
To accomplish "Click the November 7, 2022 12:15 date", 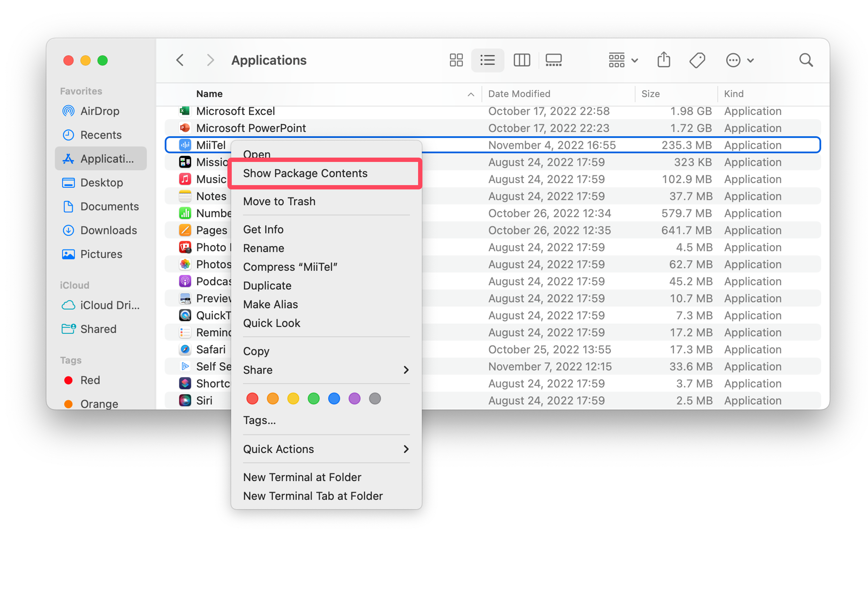I will pos(550,367).
